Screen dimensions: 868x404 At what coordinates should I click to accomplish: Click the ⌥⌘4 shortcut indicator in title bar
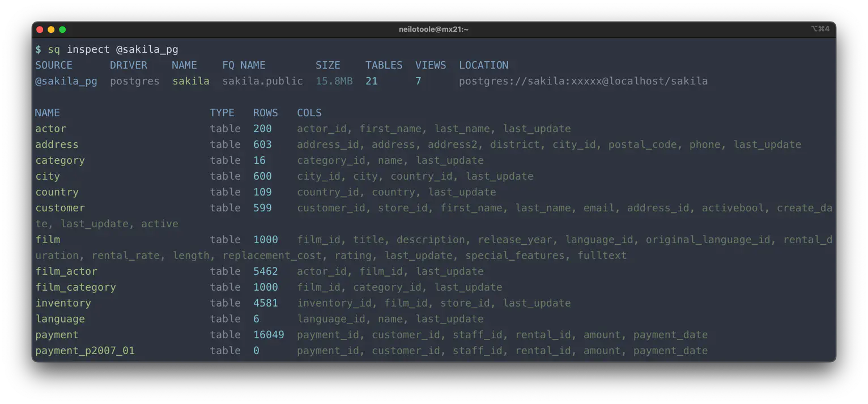click(x=820, y=29)
